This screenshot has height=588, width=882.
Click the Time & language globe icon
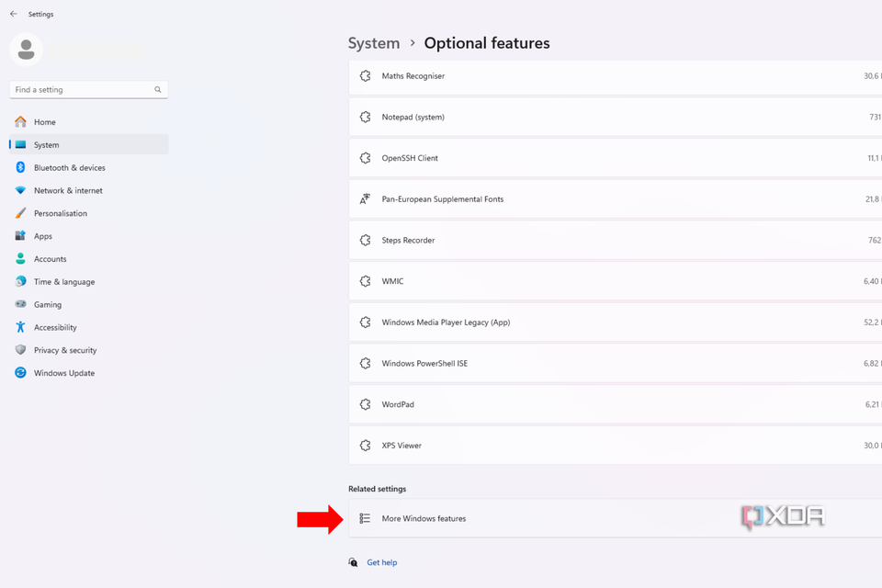(21, 281)
